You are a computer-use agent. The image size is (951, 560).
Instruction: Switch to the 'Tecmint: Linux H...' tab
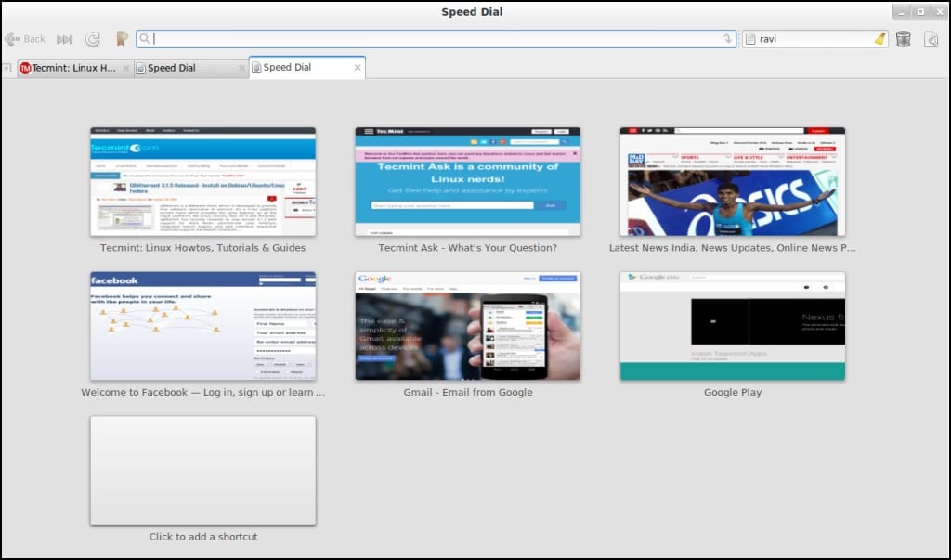(73, 68)
